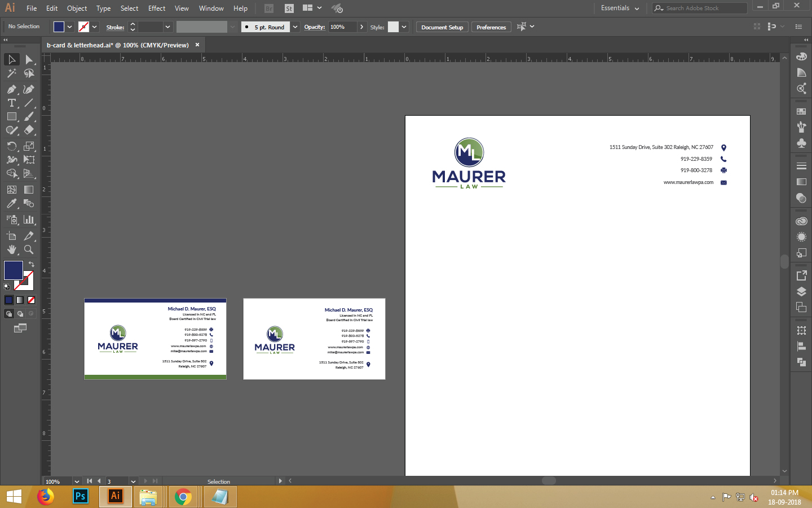812x508 pixels.
Task: Reset default fill and stroke
Action: [7, 287]
